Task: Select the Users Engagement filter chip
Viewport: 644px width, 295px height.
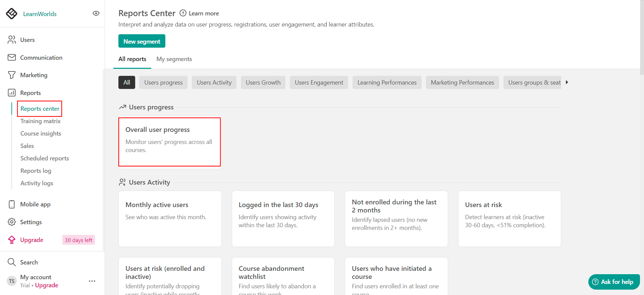Action: coord(319,83)
